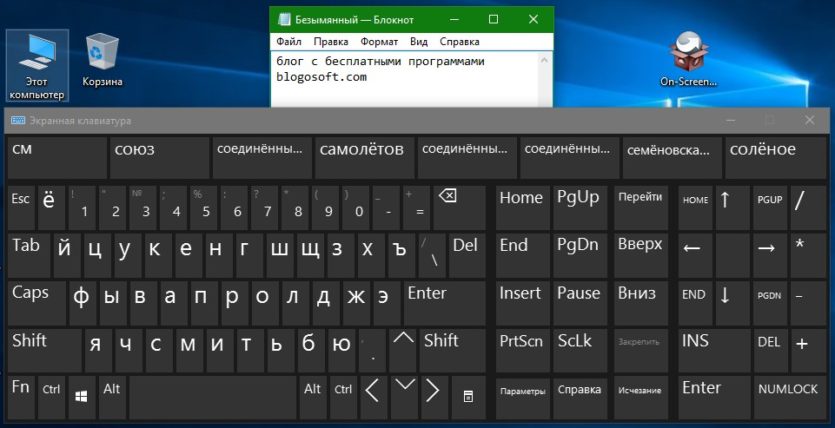Viewport: 835px width, 428px height.
Task: Choose the семёновска... text suggestion
Action: [672, 158]
